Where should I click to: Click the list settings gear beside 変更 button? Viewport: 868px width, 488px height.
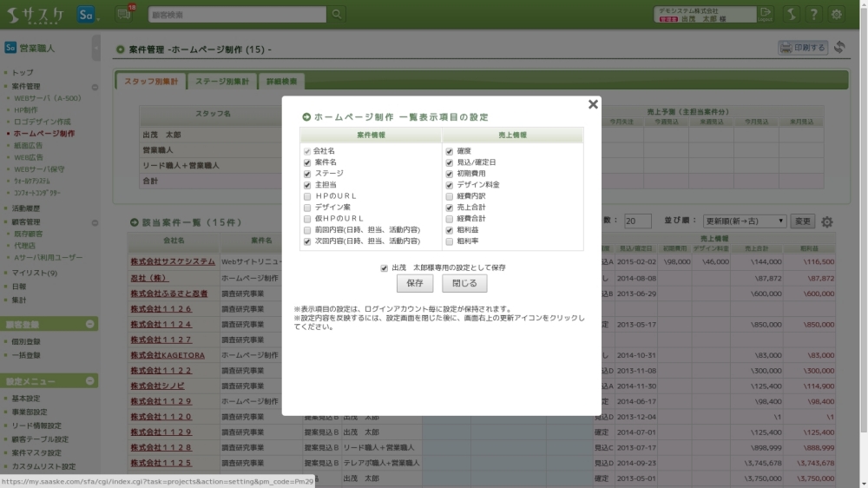pyautogui.click(x=827, y=221)
